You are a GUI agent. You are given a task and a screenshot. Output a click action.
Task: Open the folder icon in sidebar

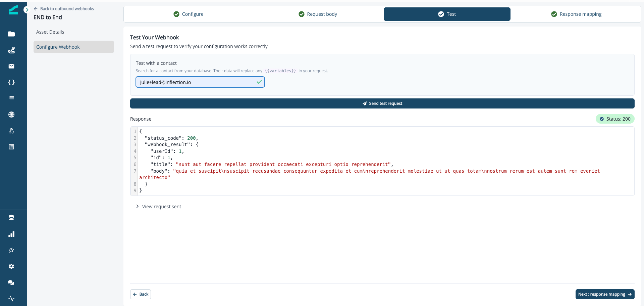click(11, 34)
